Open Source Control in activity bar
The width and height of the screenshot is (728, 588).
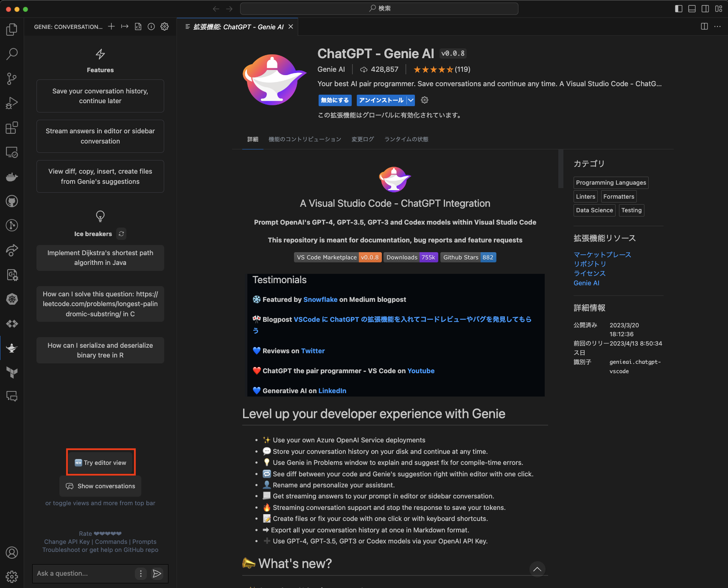[12, 79]
